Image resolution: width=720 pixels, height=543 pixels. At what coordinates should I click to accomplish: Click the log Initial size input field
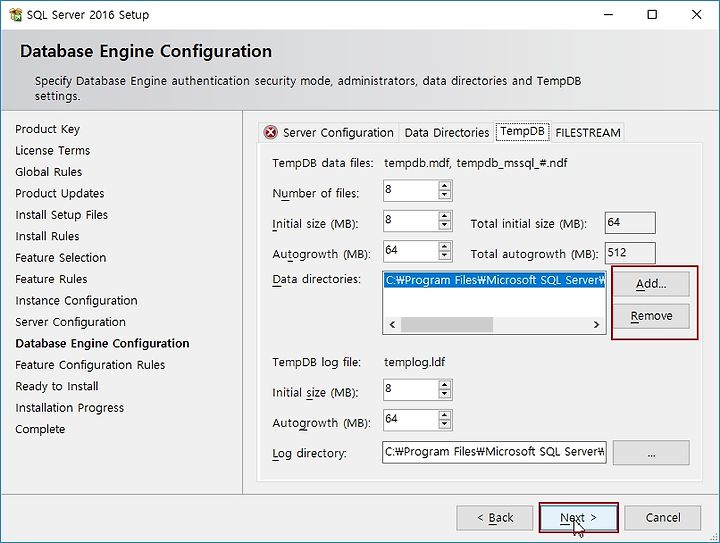(x=411, y=389)
